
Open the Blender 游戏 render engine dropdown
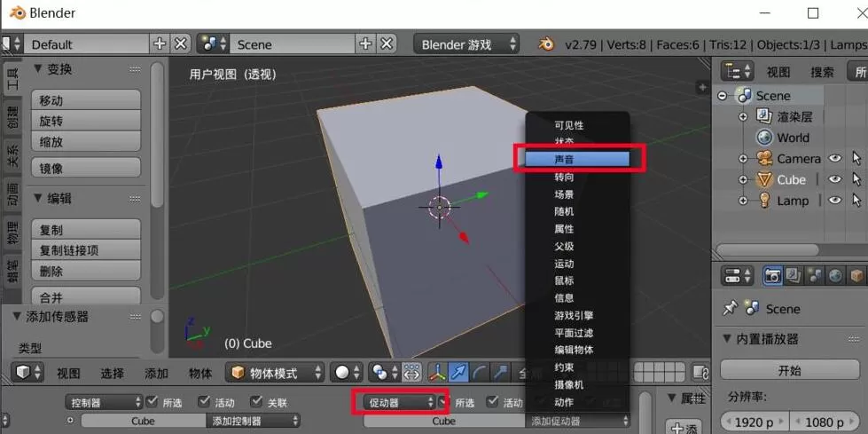click(x=466, y=44)
